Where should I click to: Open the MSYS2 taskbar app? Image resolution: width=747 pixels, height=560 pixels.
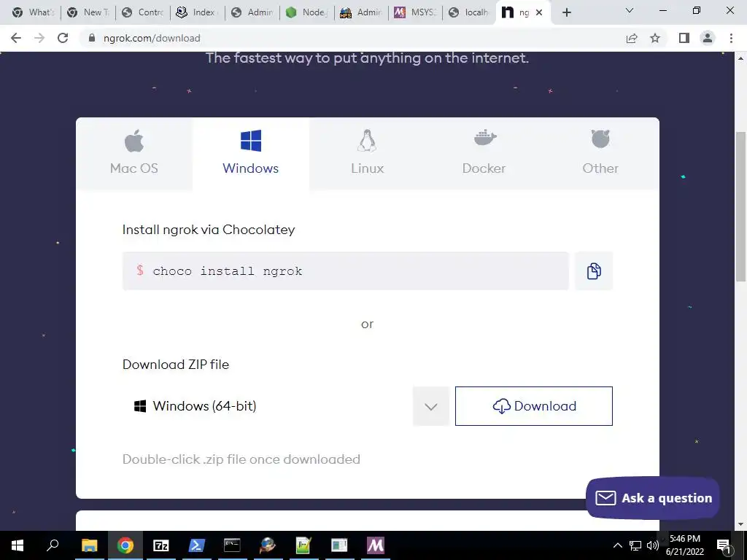[x=376, y=545]
